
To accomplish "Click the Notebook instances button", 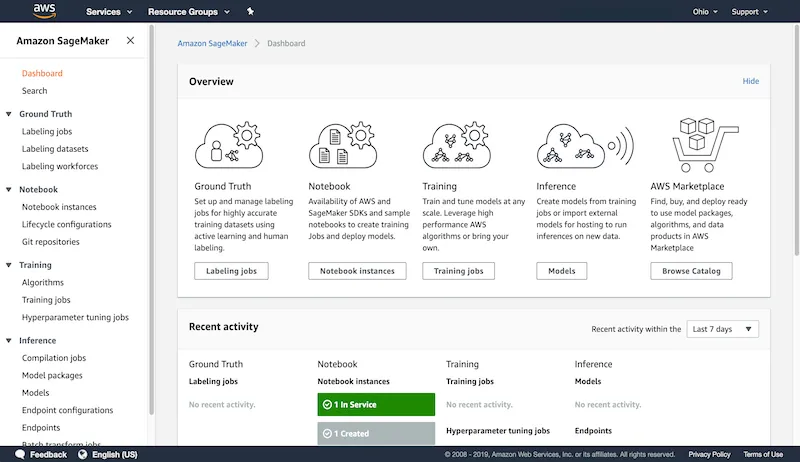I will tap(357, 271).
